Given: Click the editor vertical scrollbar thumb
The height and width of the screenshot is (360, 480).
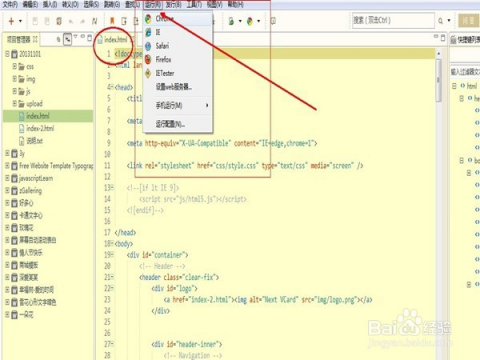Looking at the screenshot, I should click(439, 80).
